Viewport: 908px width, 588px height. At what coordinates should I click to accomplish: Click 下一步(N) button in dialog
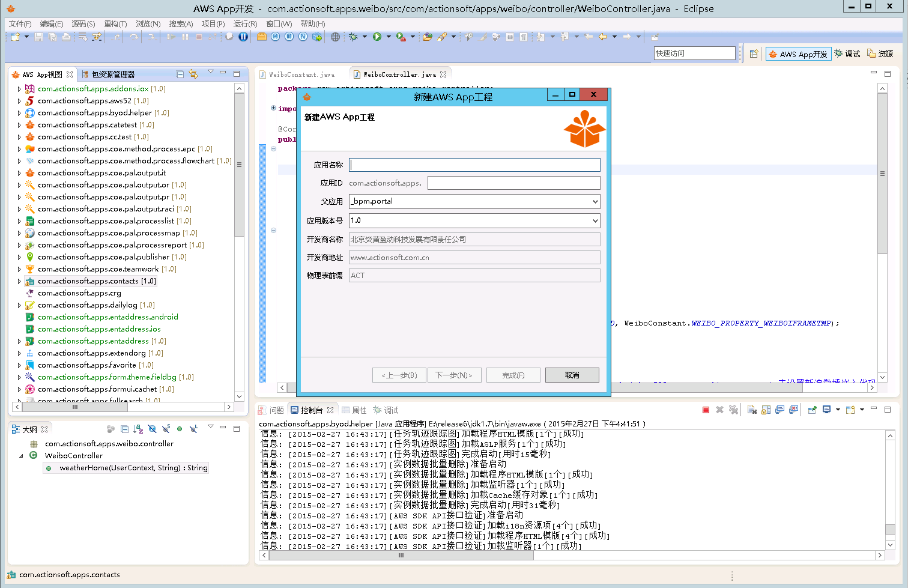(454, 375)
